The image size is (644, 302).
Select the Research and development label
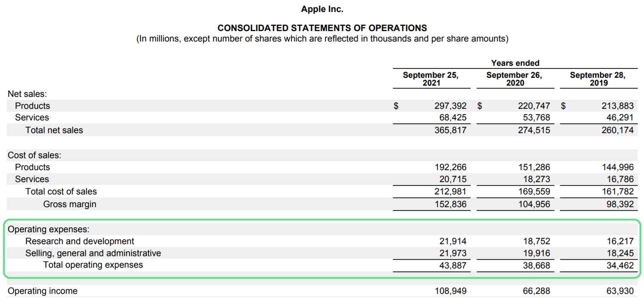[80, 241]
